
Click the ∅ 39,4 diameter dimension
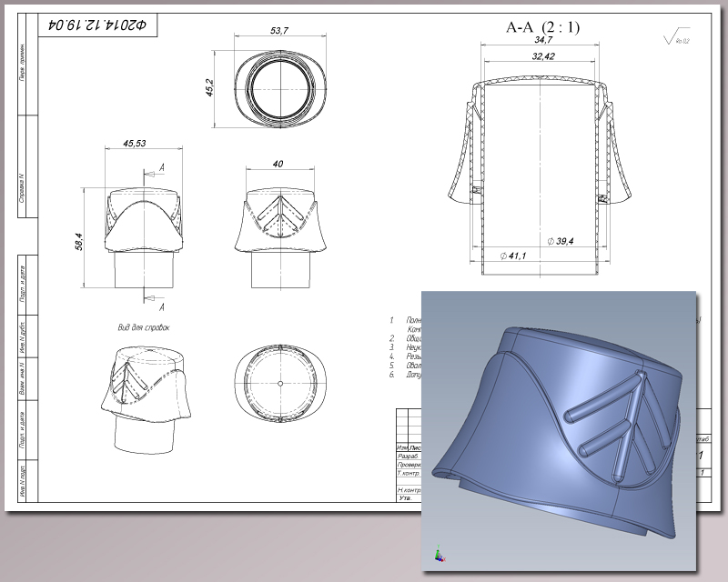(561, 241)
